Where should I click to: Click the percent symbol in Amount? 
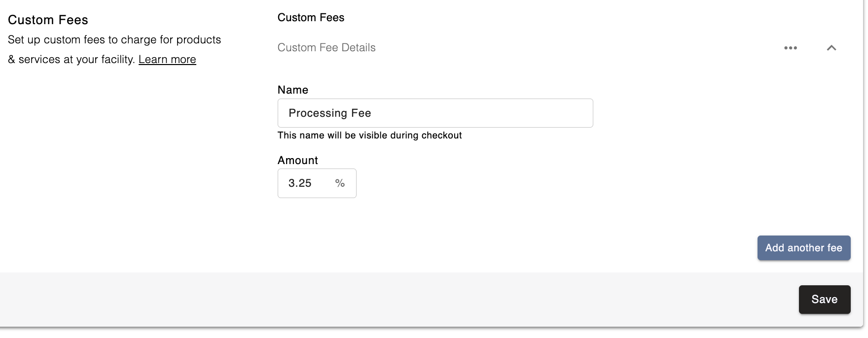[x=340, y=183]
